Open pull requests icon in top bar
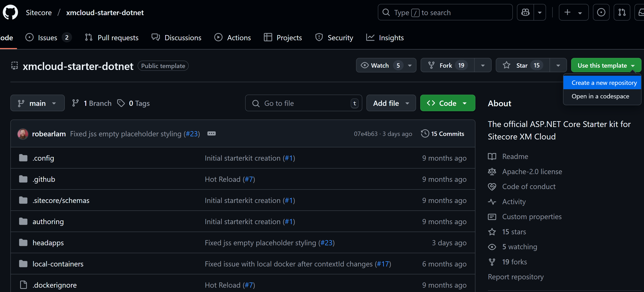Screen dimensions: 644x292 coord(622,12)
